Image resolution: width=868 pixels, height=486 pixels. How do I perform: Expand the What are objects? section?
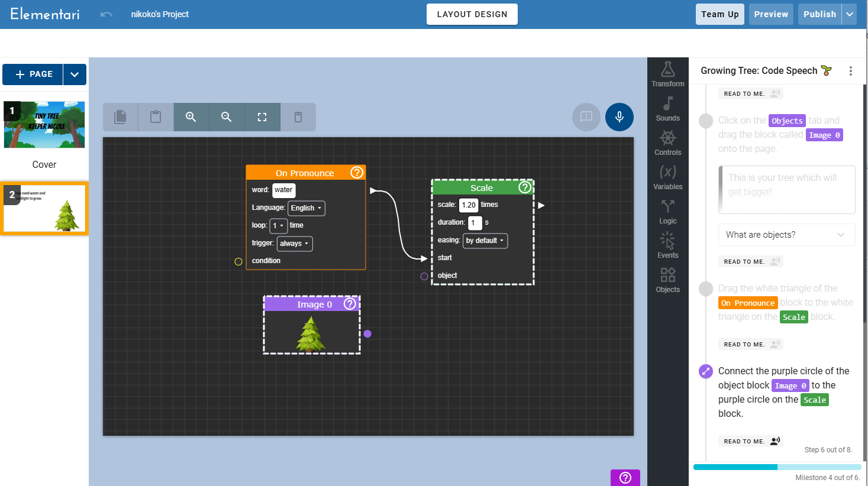(786, 235)
